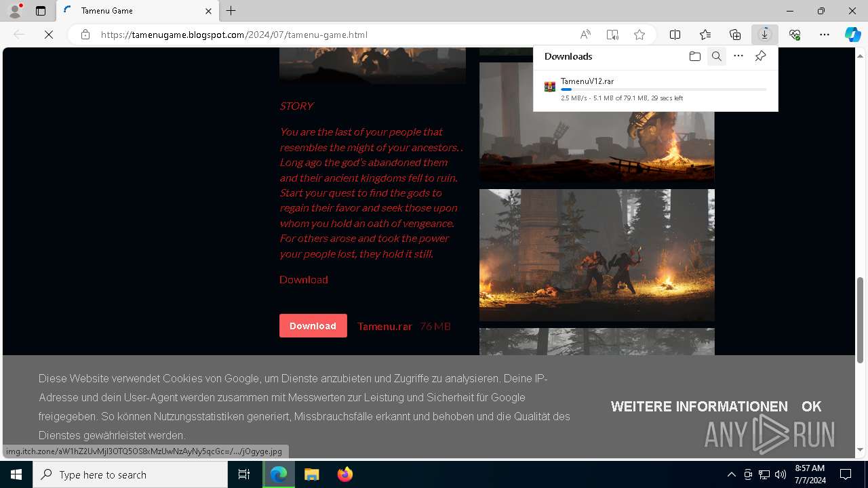The image size is (868, 488).
Task: Close the Tamenu Game tab
Action: [208, 11]
